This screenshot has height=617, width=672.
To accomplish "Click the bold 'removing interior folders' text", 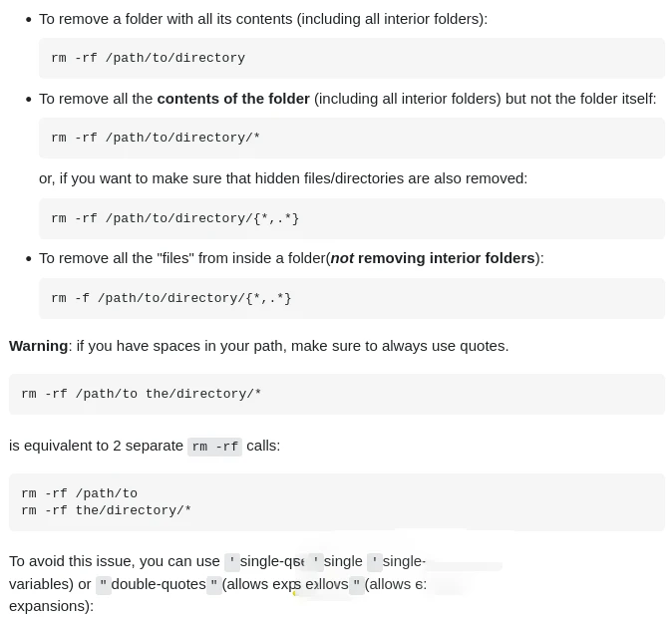I will [446, 258].
